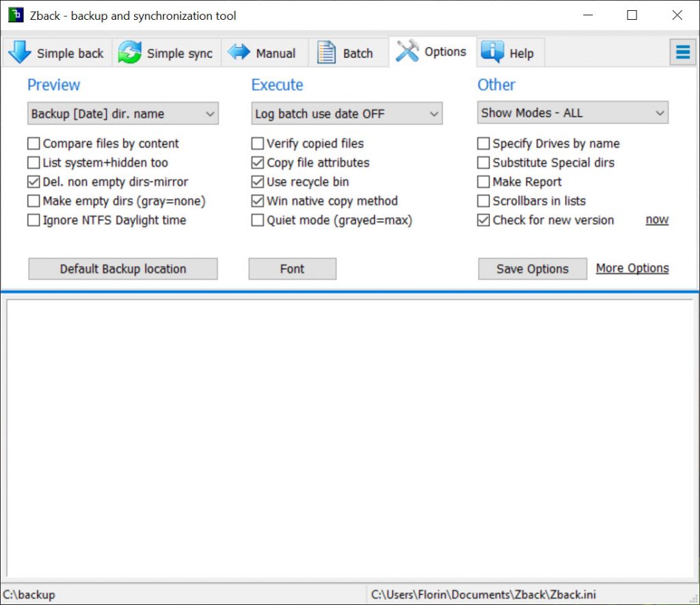The width and height of the screenshot is (700, 605).
Task: Click the crossed tools Options icon
Action: [407, 51]
